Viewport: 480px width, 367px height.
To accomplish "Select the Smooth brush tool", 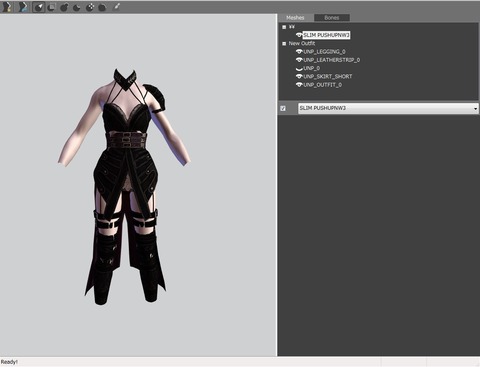I will [103, 7].
